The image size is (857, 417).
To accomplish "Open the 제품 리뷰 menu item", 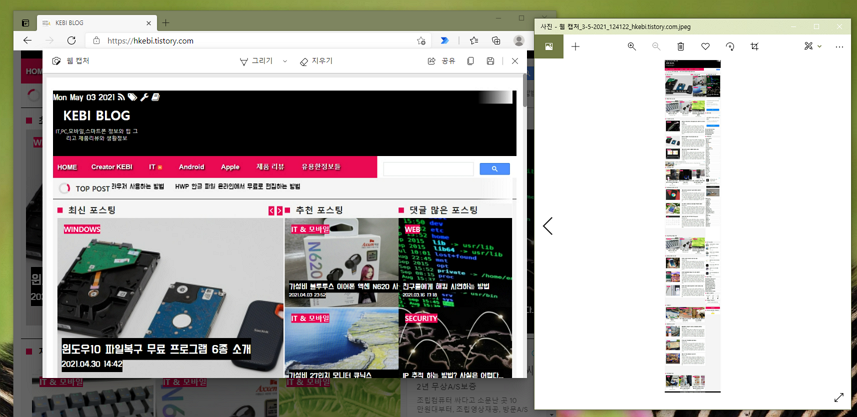I will [270, 167].
